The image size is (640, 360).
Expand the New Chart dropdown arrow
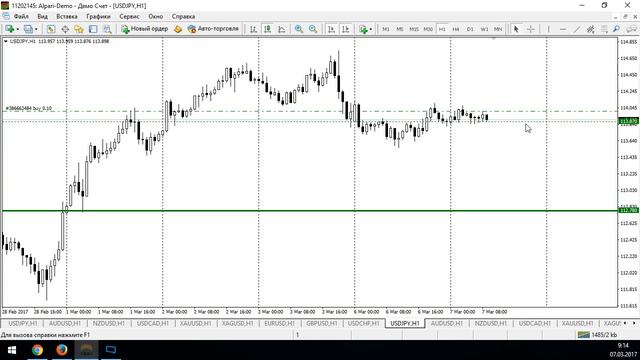tap(17, 29)
